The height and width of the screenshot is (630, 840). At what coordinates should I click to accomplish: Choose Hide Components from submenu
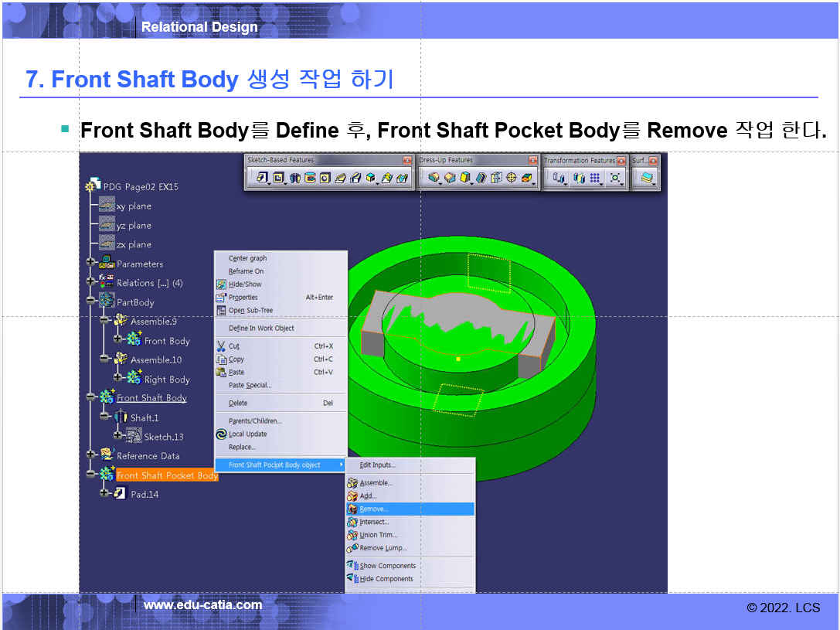[386, 579]
